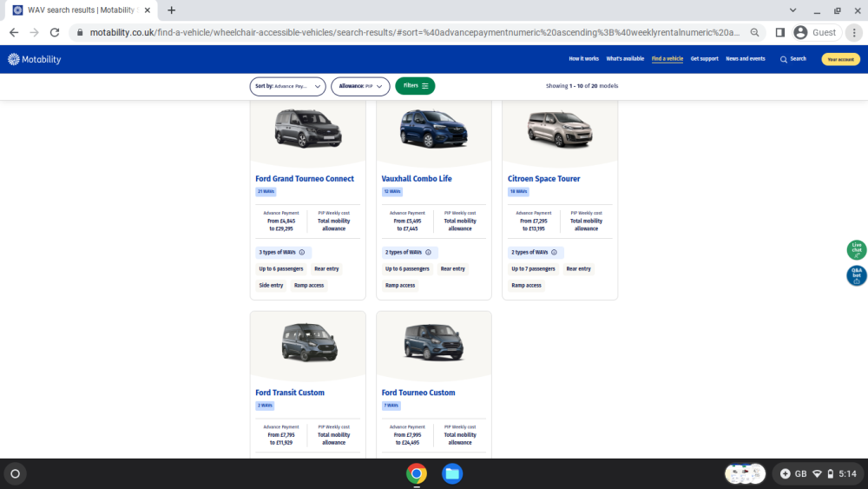The width and height of the screenshot is (868, 489).
Task: Show info for Citroen Space Tourer WAV types
Action: pos(554,253)
